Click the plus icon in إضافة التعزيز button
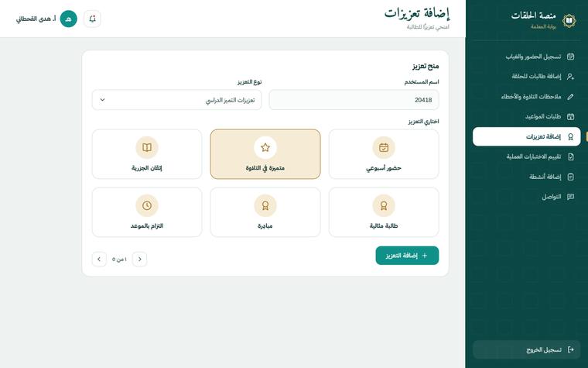Viewport: 588px width, 368px height. 425,256
